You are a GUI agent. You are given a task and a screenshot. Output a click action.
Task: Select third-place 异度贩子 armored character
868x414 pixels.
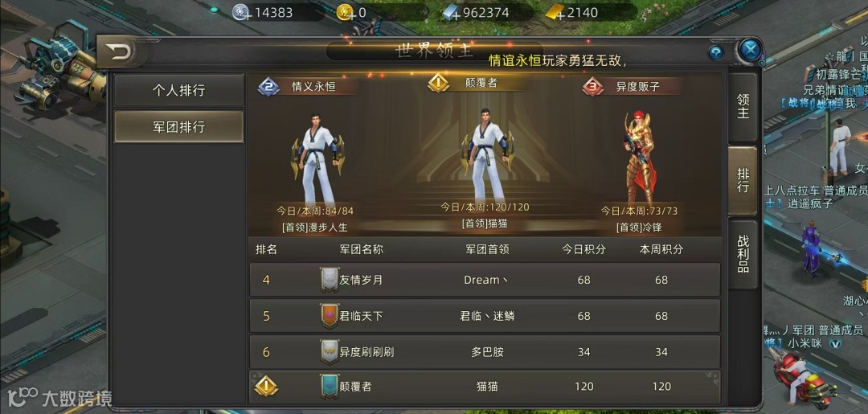point(640,158)
